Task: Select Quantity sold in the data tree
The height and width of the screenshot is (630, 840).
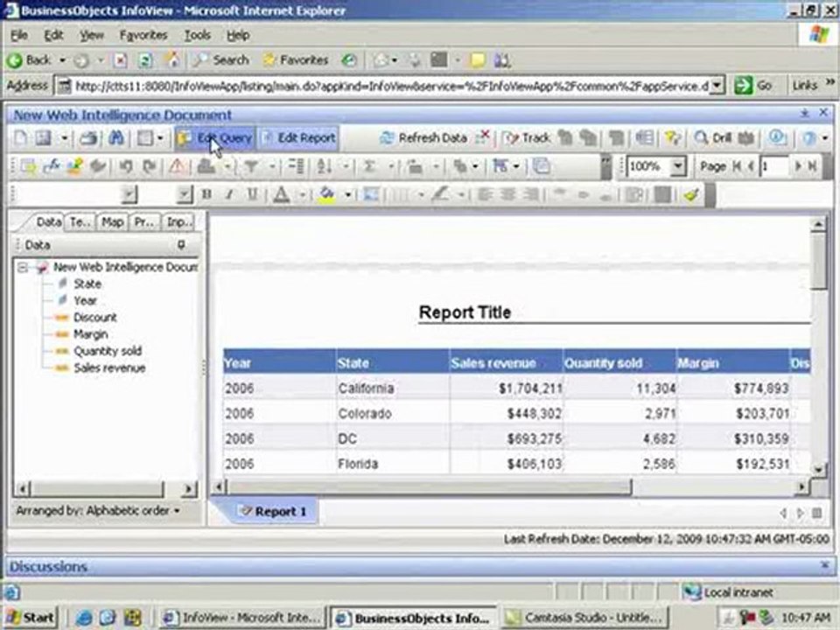Action: pyautogui.click(x=107, y=351)
